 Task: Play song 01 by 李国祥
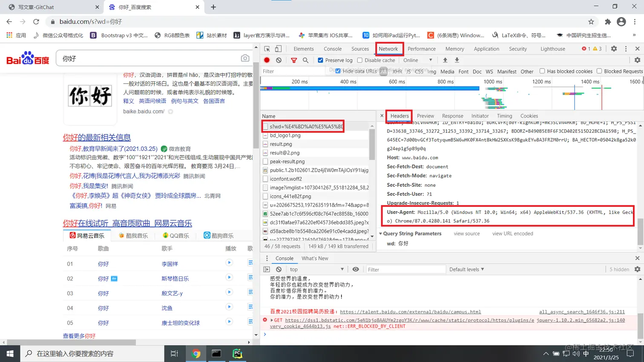[229, 263]
